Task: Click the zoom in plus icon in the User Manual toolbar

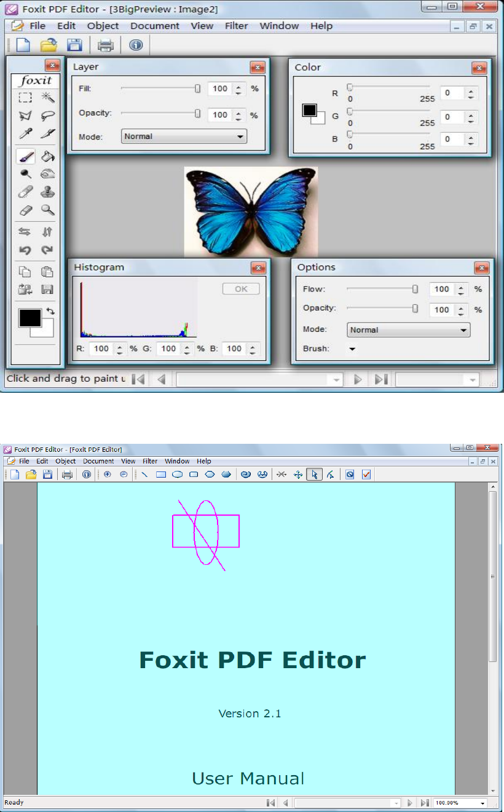Action: (107, 474)
